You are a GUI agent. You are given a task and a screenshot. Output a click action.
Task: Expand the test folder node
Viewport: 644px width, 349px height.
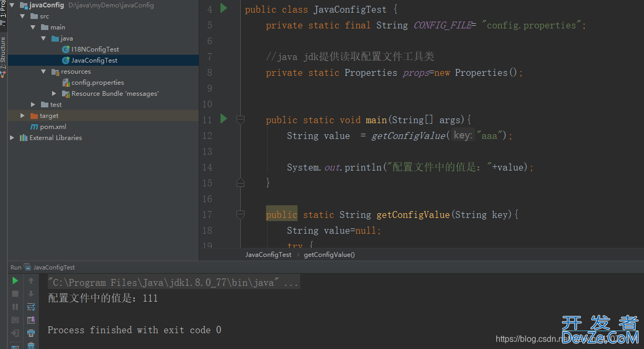[33, 105]
